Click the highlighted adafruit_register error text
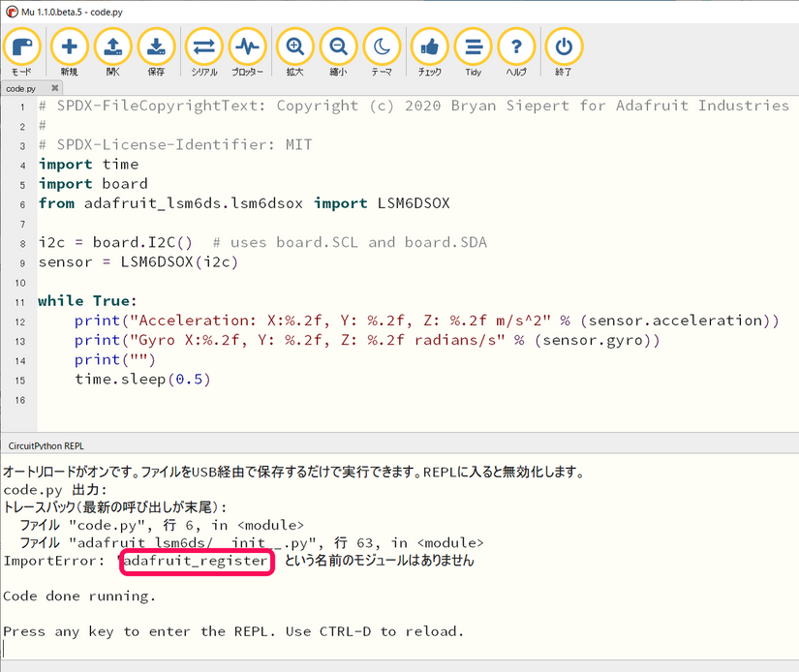The width and height of the screenshot is (799, 672). pyautogui.click(x=197, y=561)
